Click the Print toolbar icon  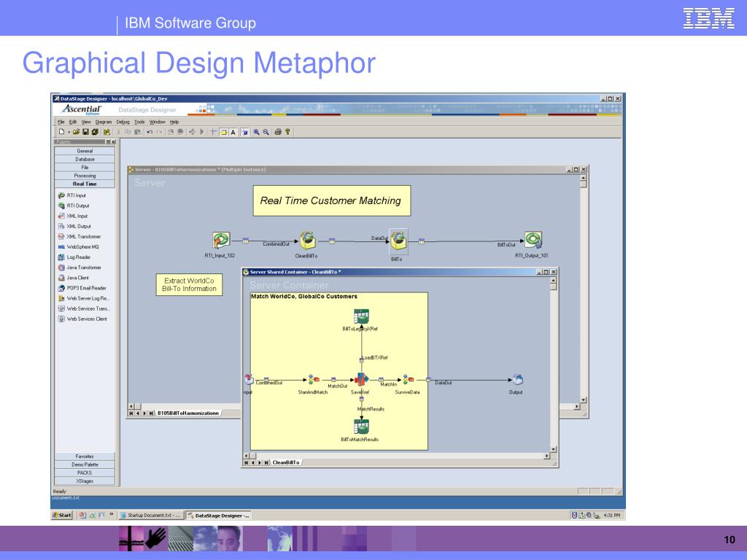click(278, 132)
